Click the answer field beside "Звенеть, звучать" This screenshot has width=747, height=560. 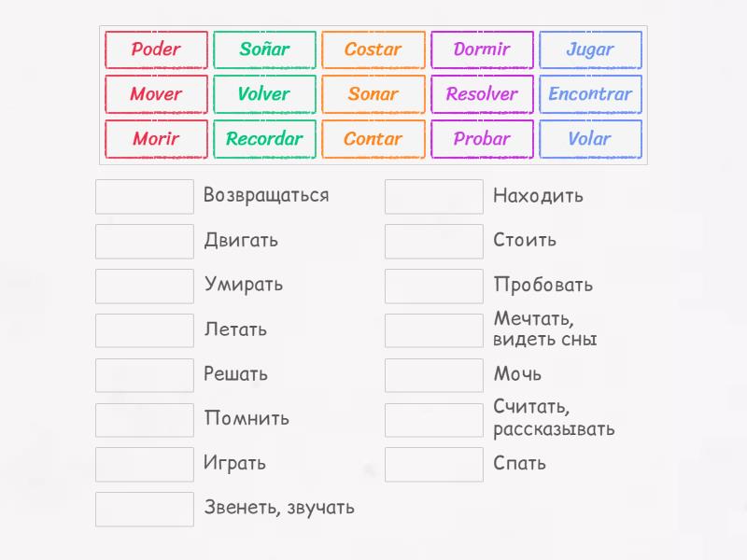144,509
